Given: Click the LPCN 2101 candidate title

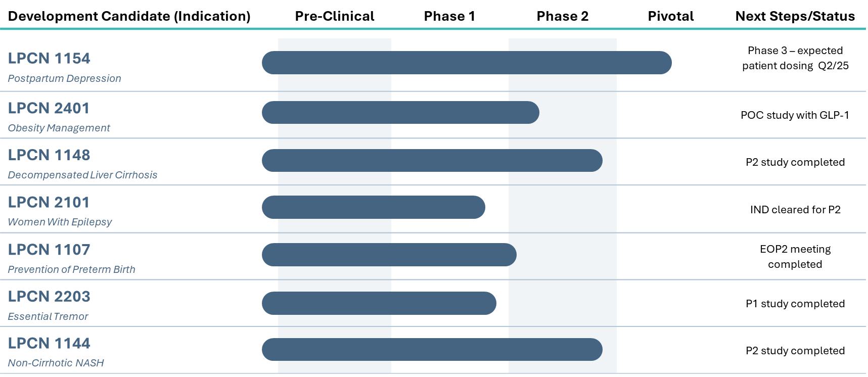Looking at the screenshot, I should pos(49,202).
